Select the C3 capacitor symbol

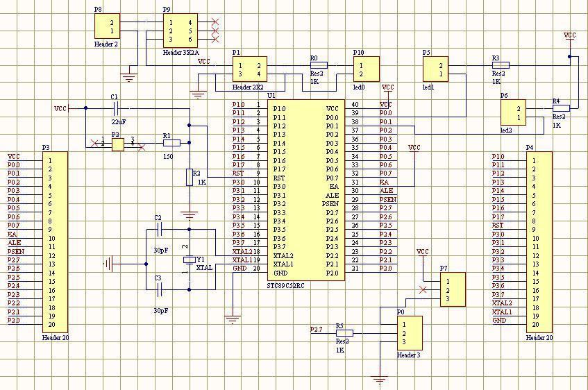[160, 289]
